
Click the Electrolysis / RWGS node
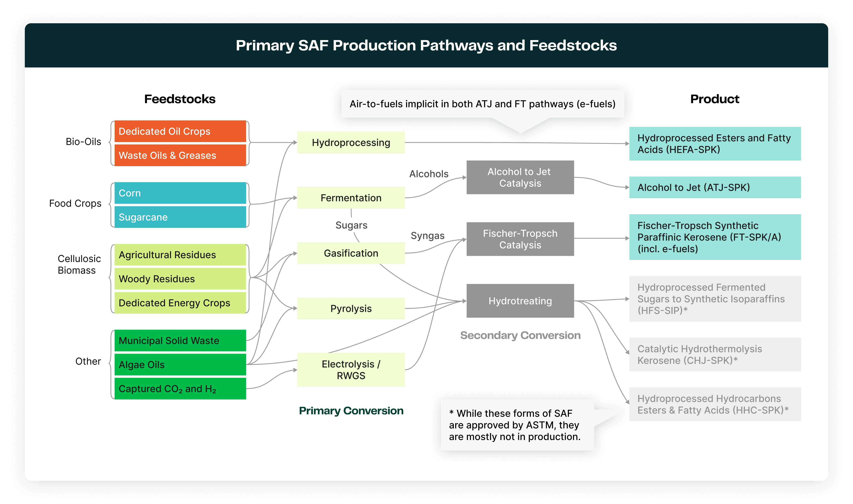pos(351,369)
